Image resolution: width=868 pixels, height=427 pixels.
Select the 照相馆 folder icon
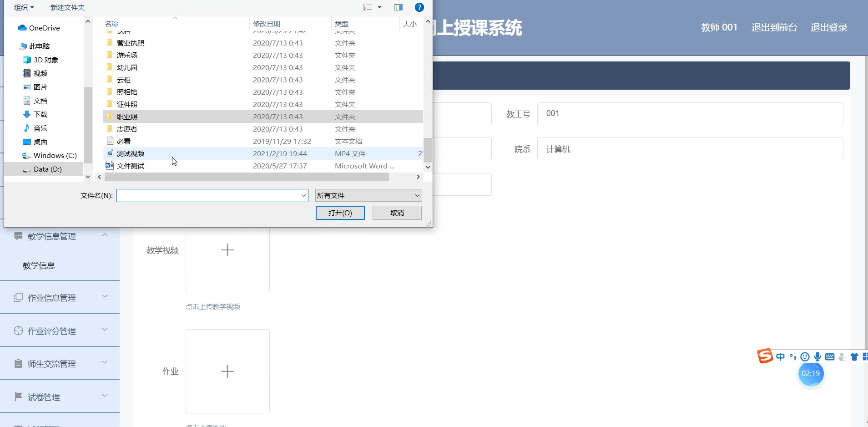[110, 92]
